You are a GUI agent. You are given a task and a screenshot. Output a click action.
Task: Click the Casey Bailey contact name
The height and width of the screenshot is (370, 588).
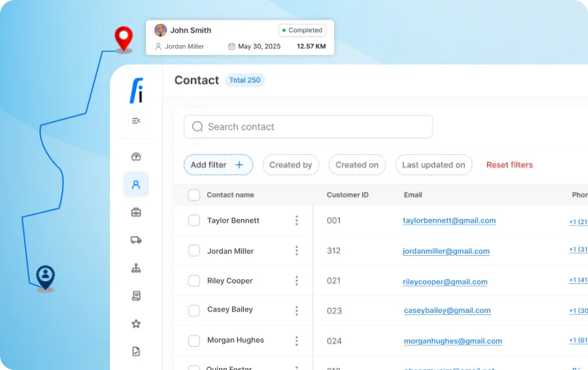click(x=230, y=309)
